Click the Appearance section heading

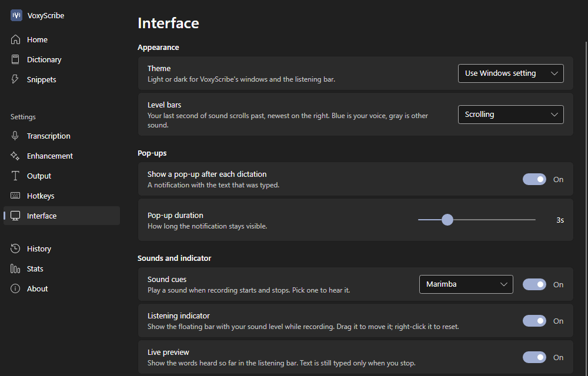158,47
